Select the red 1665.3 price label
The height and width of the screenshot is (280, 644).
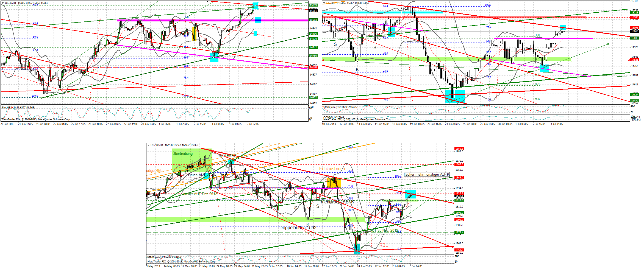(459, 164)
